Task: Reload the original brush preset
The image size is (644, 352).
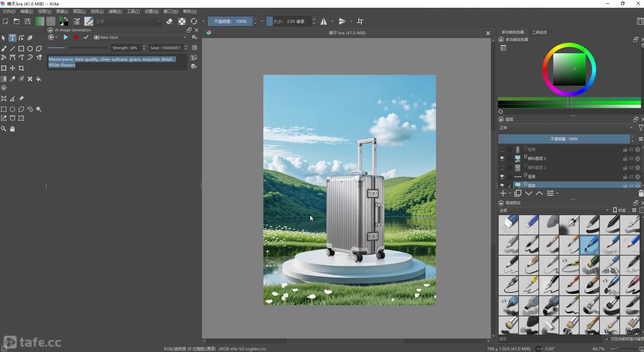Action: point(194,22)
